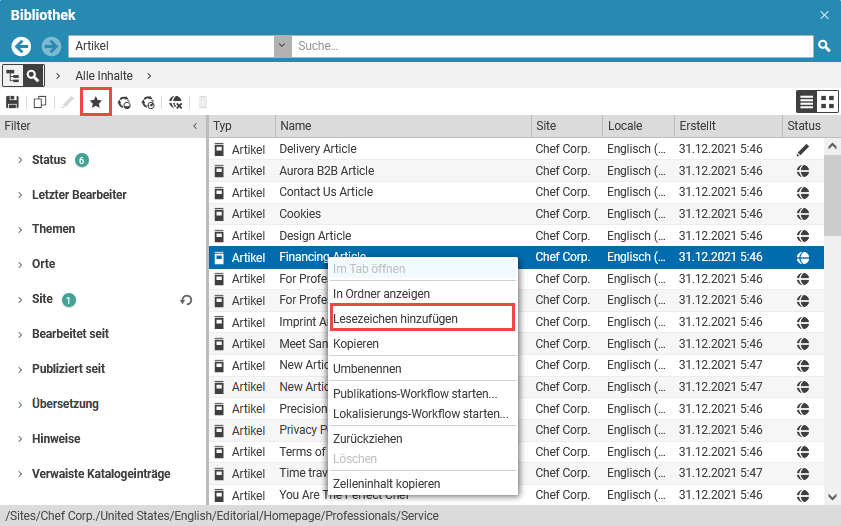Click into the Suche search field

click(x=550, y=46)
